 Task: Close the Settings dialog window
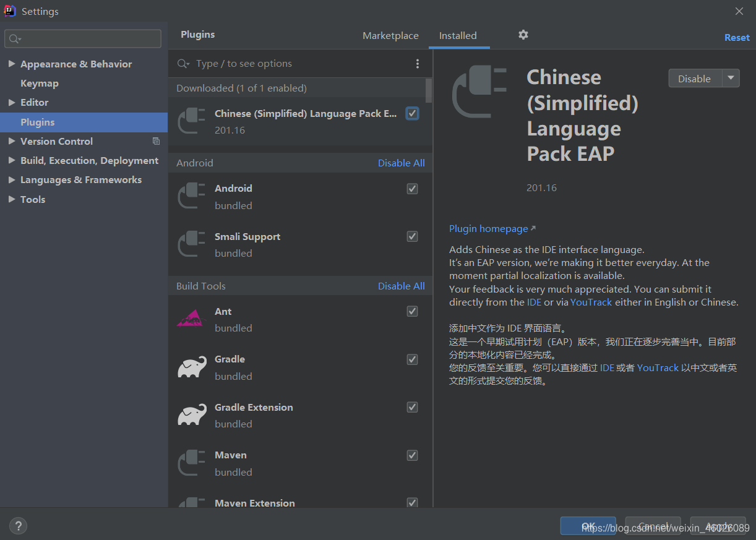coord(739,11)
